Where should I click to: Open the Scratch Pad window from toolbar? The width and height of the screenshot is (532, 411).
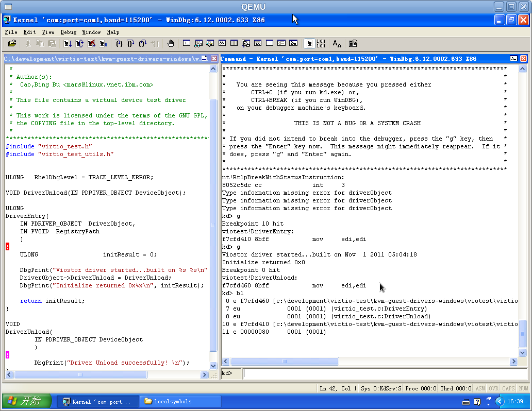[270, 43]
